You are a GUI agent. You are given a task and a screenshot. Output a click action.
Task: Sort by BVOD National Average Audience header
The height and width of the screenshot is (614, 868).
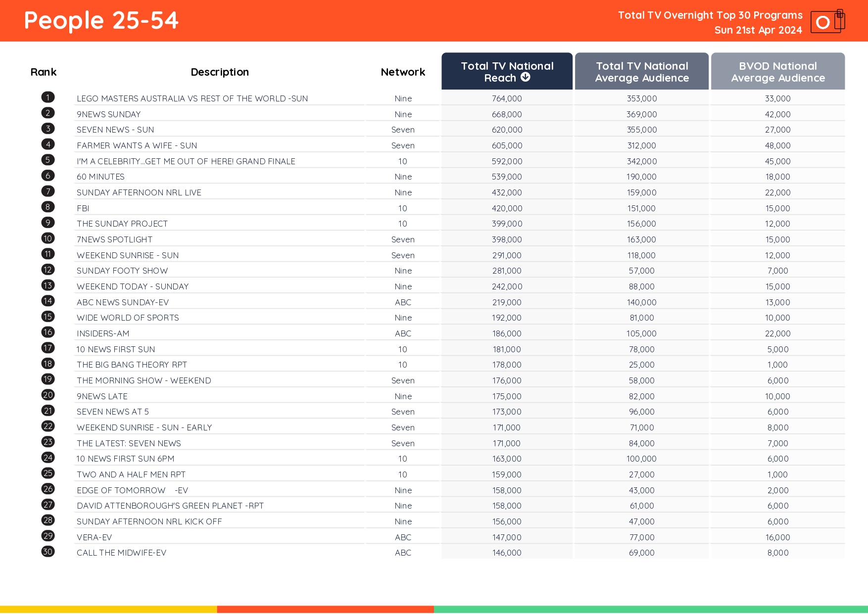tap(777, 71)
